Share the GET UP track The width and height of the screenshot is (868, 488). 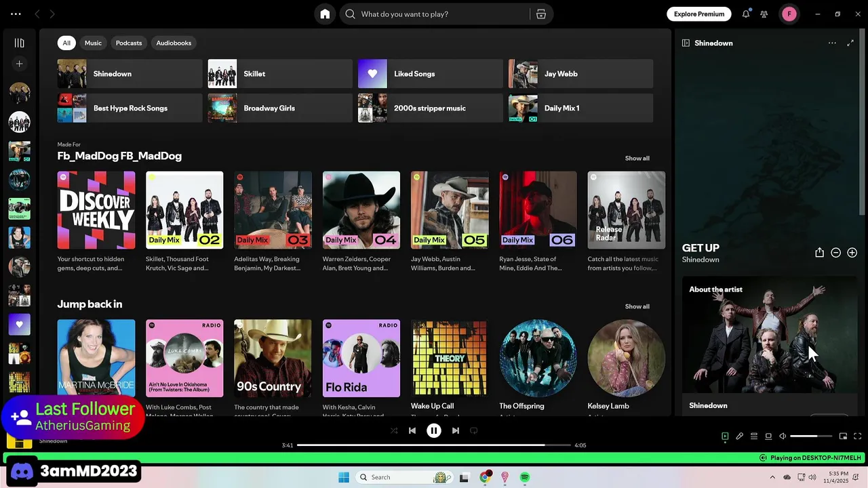[x=819, y=253]
